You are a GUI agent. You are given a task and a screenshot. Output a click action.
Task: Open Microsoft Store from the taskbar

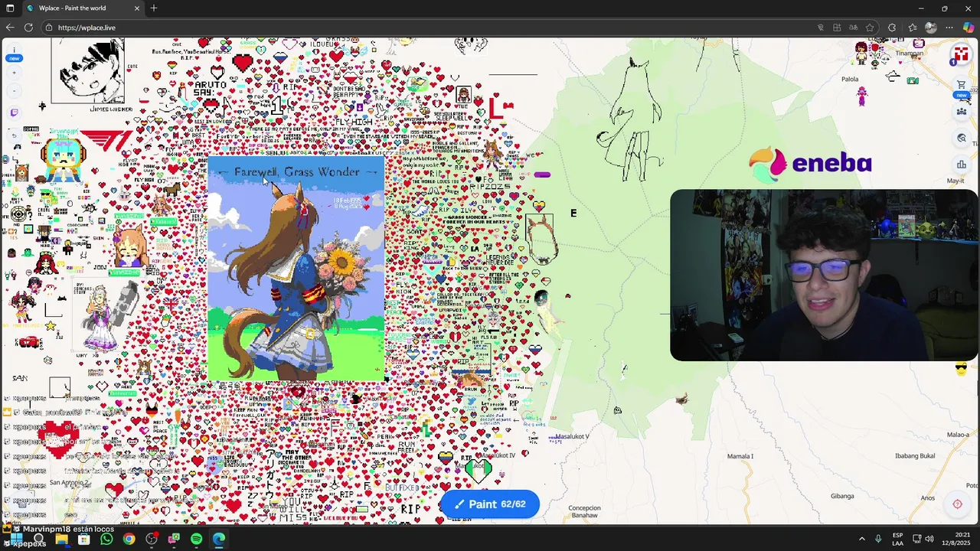tap(83, 540)
